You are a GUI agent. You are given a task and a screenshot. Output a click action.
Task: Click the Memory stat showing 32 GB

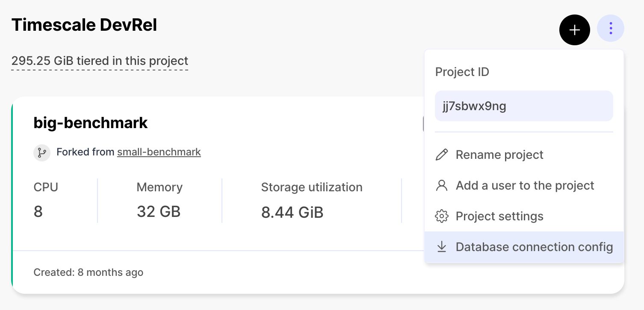coord(159,211)
